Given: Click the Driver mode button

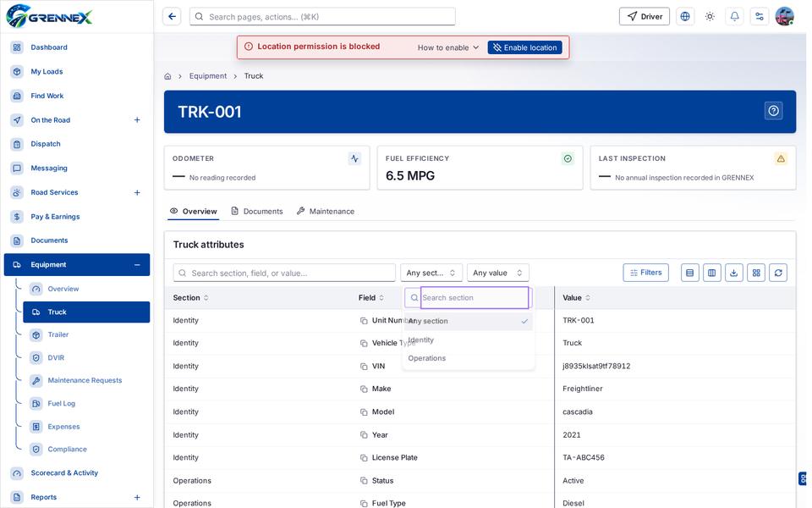Looking at the screenshot, I should 645,17.
